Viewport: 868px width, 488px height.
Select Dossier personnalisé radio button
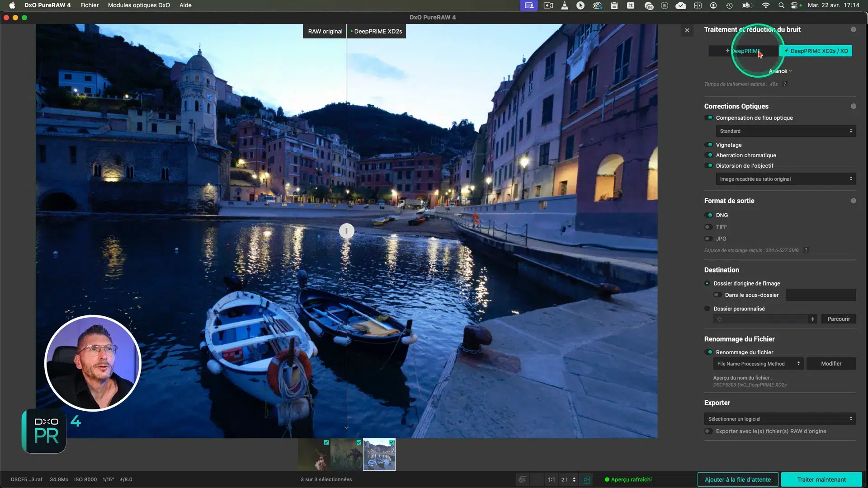tap(707, 309)
